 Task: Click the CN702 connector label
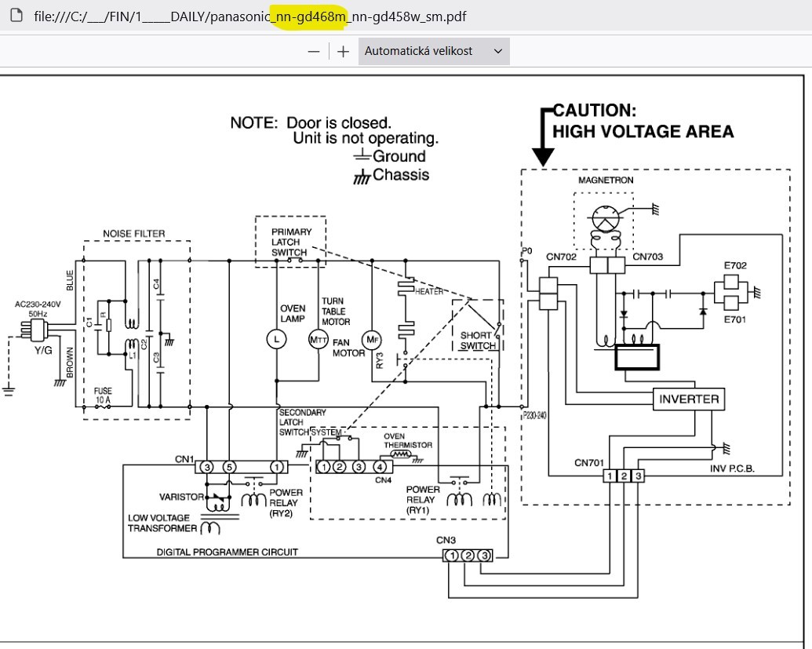[561, 257]
